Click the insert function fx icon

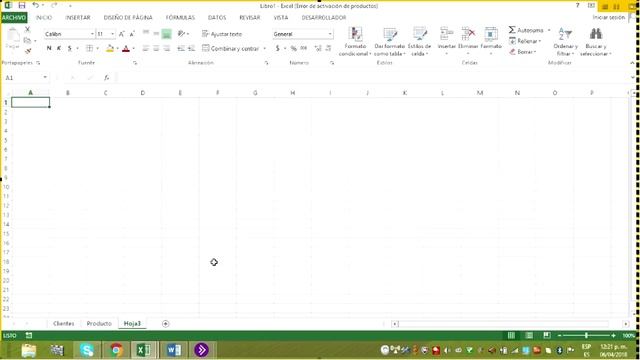tap(107, 78)
